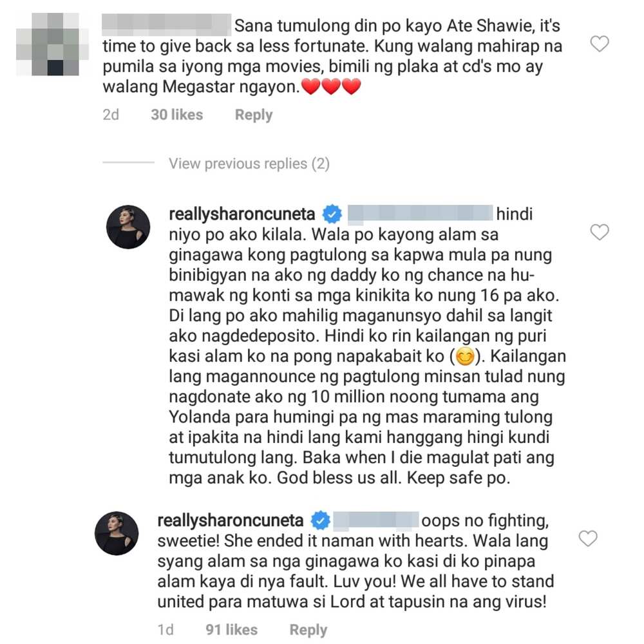View the 30 likes list
The height and width of the screenshot is (644, 644).
(176, 115)
